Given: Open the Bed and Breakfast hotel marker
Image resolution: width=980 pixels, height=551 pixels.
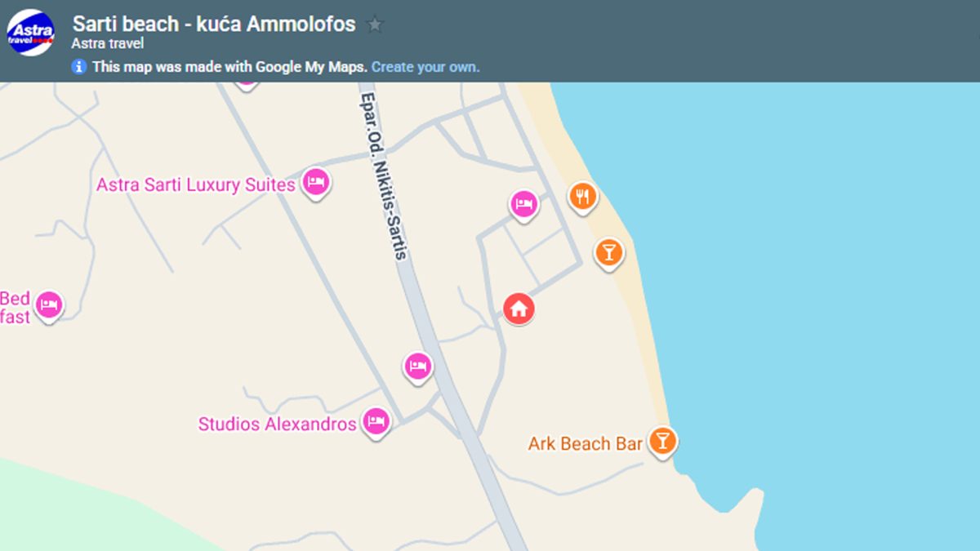Looking at the screenshot, I should click(49, 306).
